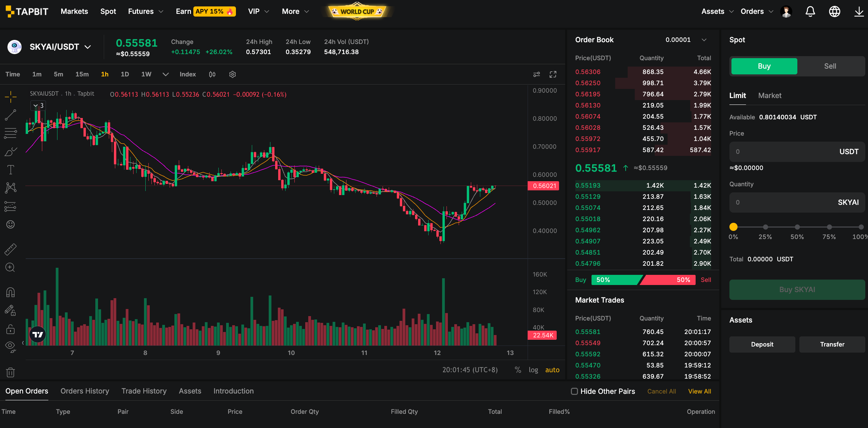Select the 15m timeframe
868x428 pixels.
click(x=82, y=74)
